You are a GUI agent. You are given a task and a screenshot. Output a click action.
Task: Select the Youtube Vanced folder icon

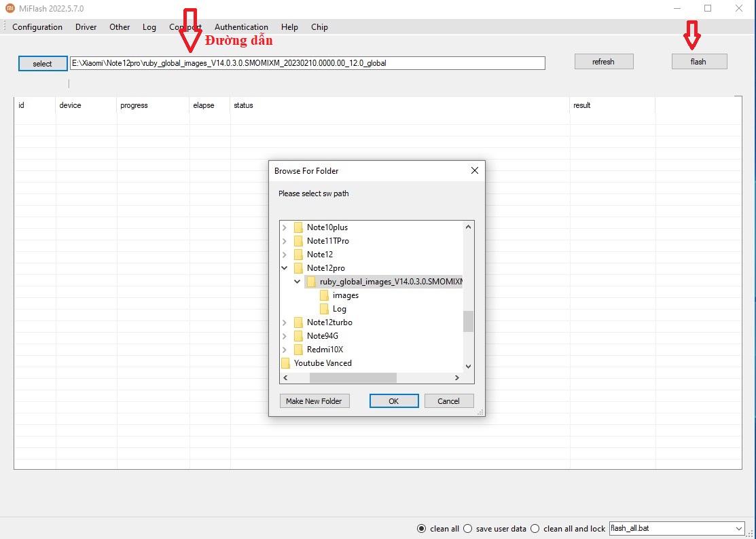tap(285, 363)
